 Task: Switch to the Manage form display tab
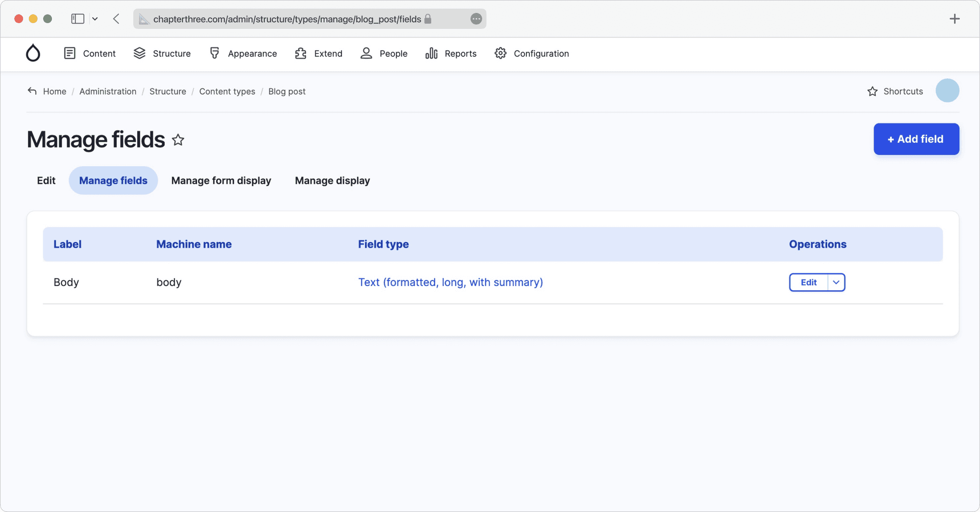(221, 180)
